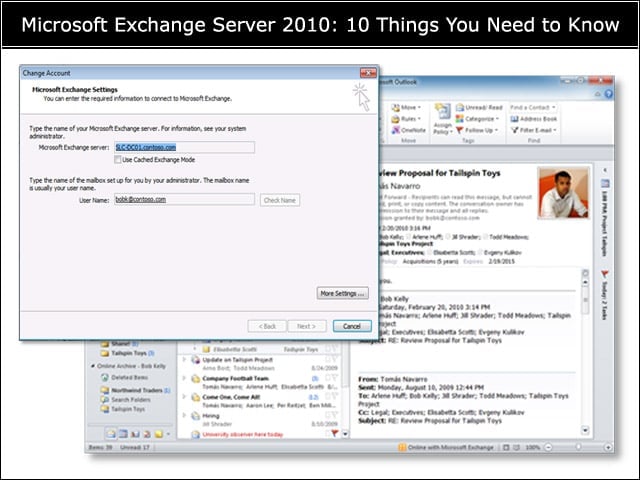640x480 pixels.
Task: Collapse the Online Archive - Bob Kelly folder
Action: pos(93,366)
